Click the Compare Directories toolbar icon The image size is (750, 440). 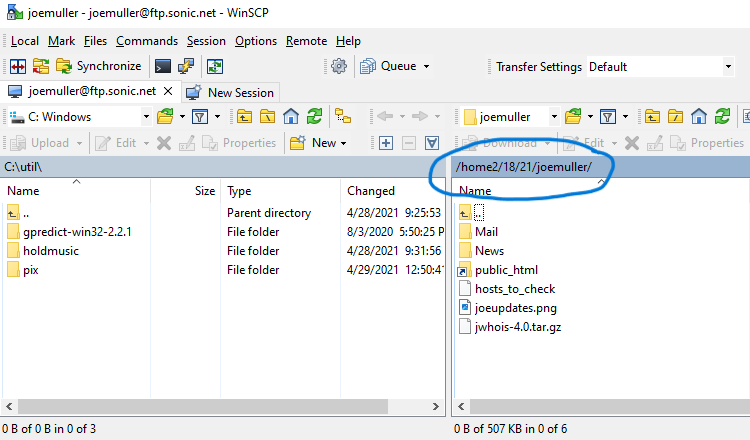tap(18, 66)
